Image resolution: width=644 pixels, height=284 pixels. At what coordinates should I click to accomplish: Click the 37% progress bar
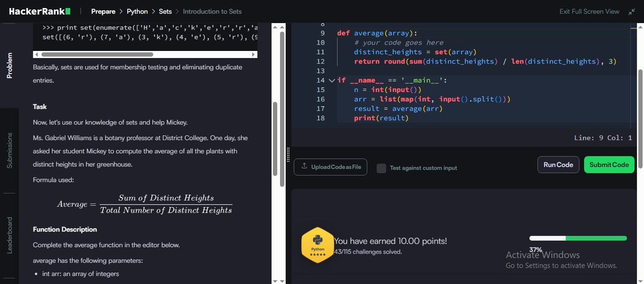(578, 238)
